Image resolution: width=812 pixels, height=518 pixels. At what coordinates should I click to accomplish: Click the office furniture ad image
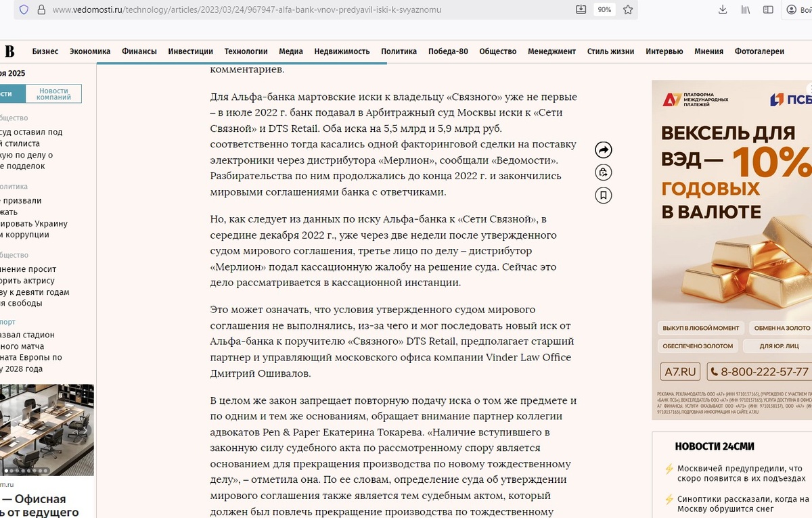pyautogui.click(x=47, y=430)
